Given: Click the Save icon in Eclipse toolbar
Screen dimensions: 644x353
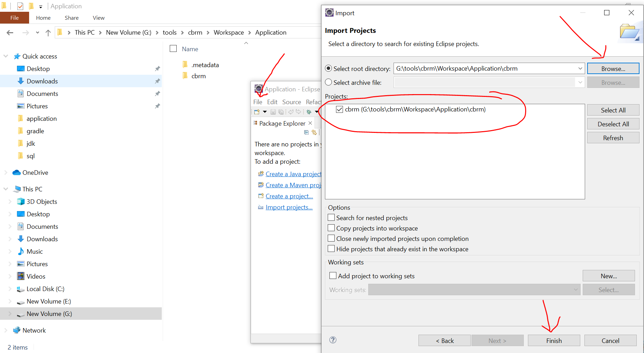Looking at the screenshot, I should 273,112.
